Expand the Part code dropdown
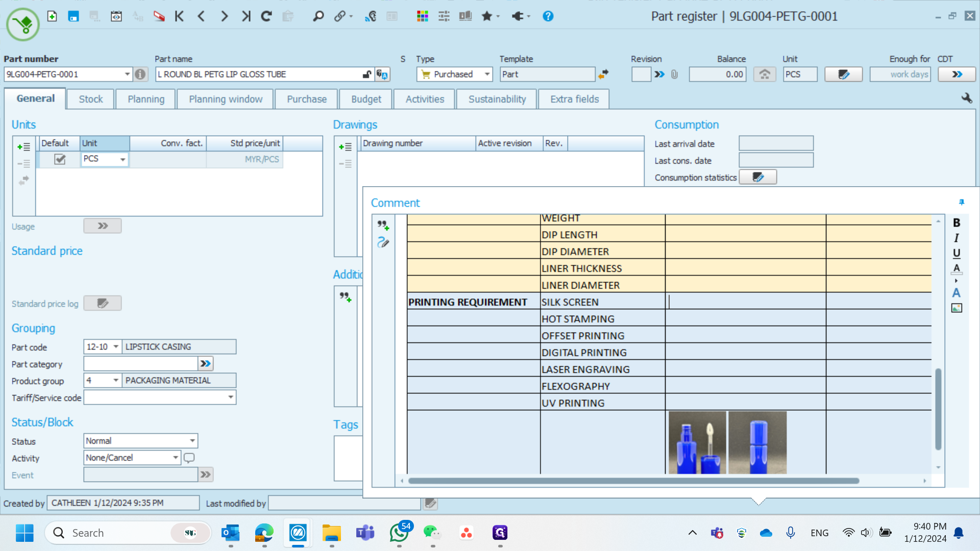 116,347
